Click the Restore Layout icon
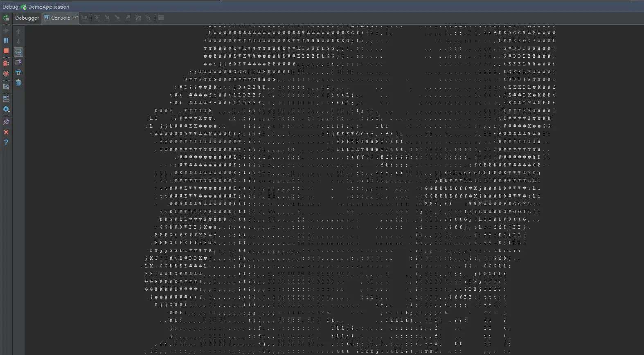 6,99
